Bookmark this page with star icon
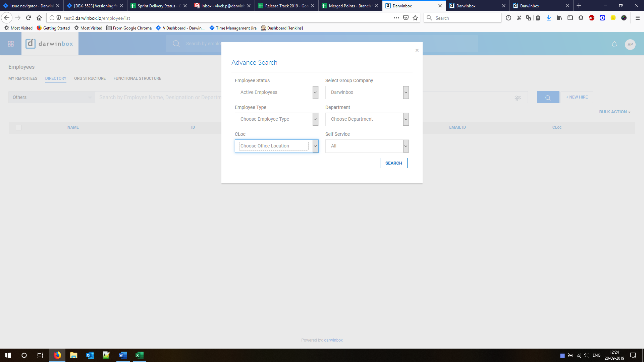 (415, 18)
